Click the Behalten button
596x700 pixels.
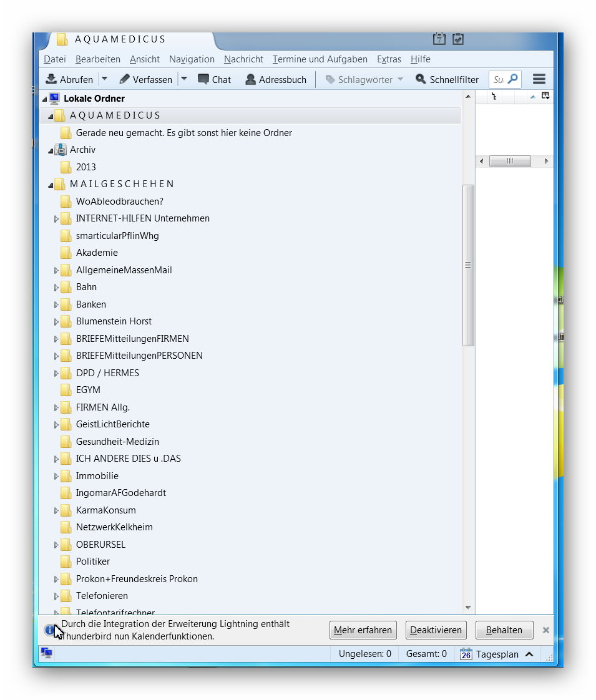tap(504, 630)
